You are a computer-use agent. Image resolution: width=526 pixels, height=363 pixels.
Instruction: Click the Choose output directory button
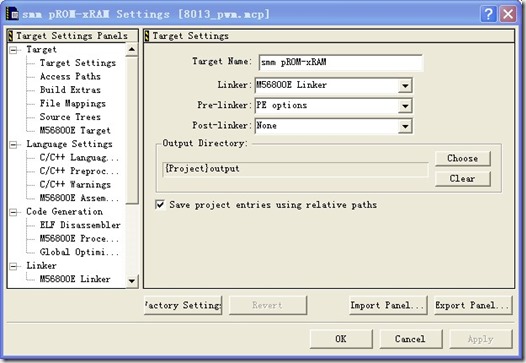tap(463, 158)
